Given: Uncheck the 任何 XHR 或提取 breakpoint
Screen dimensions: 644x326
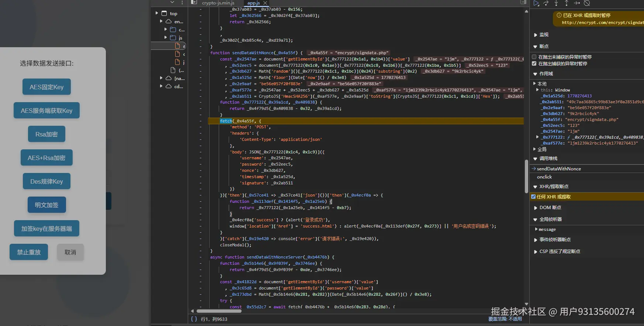Looking at the screenshot, I should click(533, 197).
